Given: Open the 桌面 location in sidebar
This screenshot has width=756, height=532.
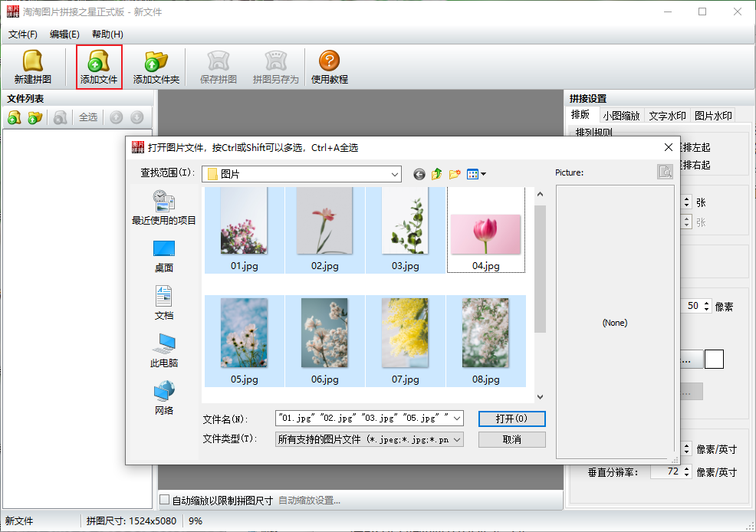Looking at the screenshot, I should pyautogui.click(x=163, y=255).
